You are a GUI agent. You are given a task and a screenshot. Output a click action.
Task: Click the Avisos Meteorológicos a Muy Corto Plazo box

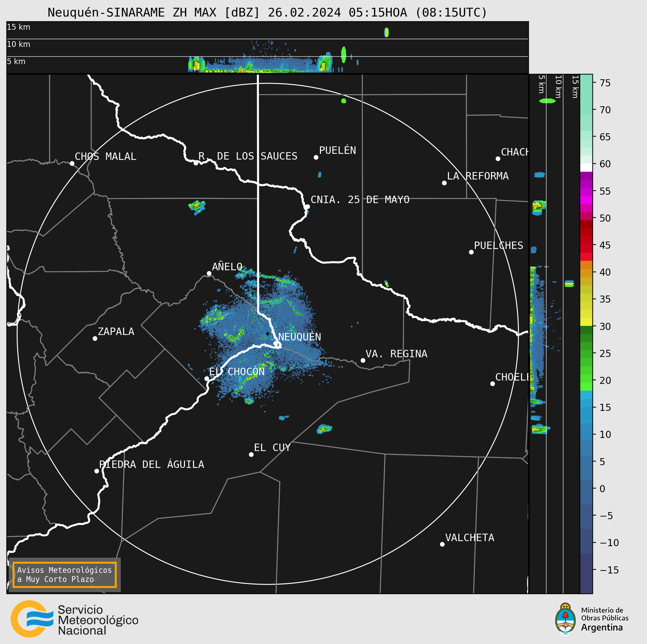pyautogui.click(x=64, y=575)
